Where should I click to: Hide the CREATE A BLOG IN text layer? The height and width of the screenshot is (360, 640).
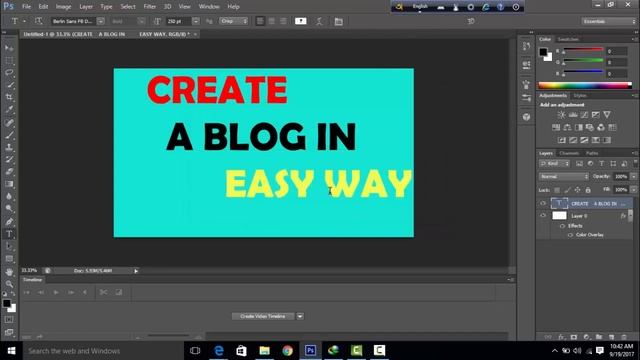click(543, 203)
